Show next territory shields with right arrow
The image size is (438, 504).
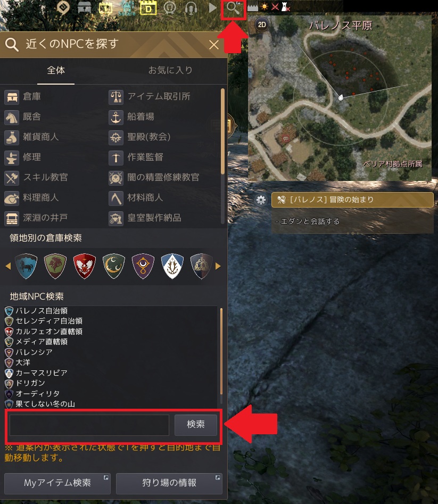[218, 266]
